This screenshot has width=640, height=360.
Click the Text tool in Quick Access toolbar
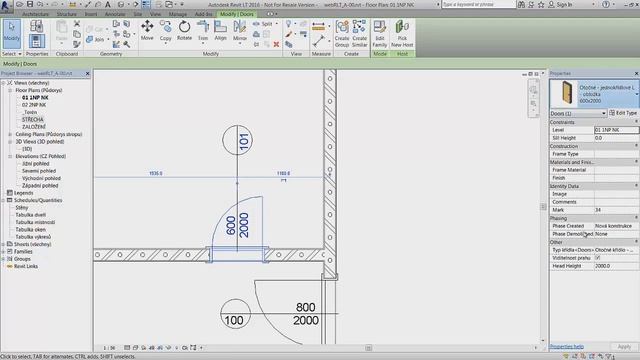(108, 4)
